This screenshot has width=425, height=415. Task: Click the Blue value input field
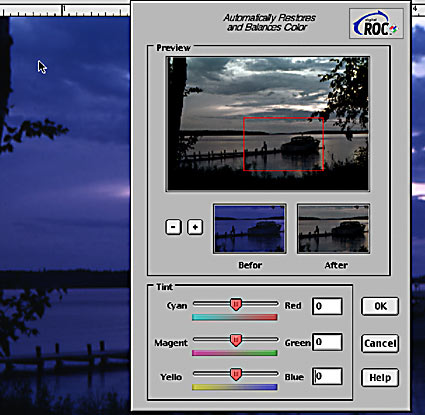327,376
